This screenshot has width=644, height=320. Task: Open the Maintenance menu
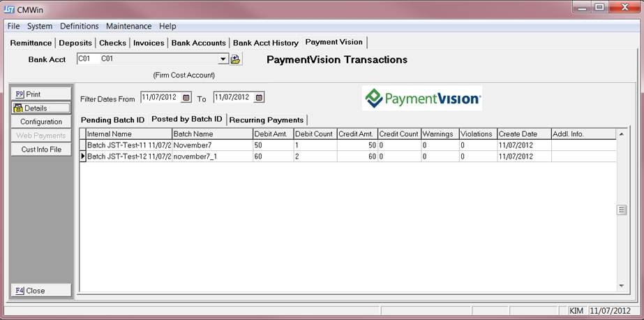point(128,26)
